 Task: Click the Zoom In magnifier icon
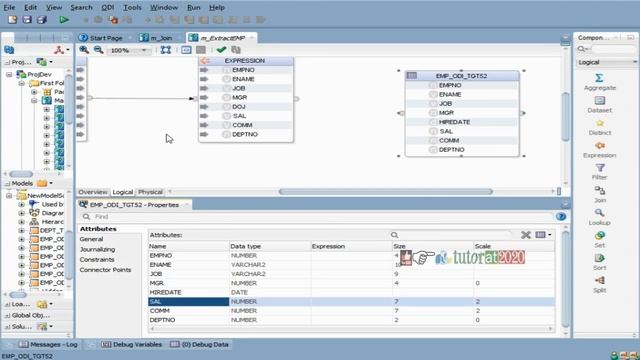click(84, 50)
